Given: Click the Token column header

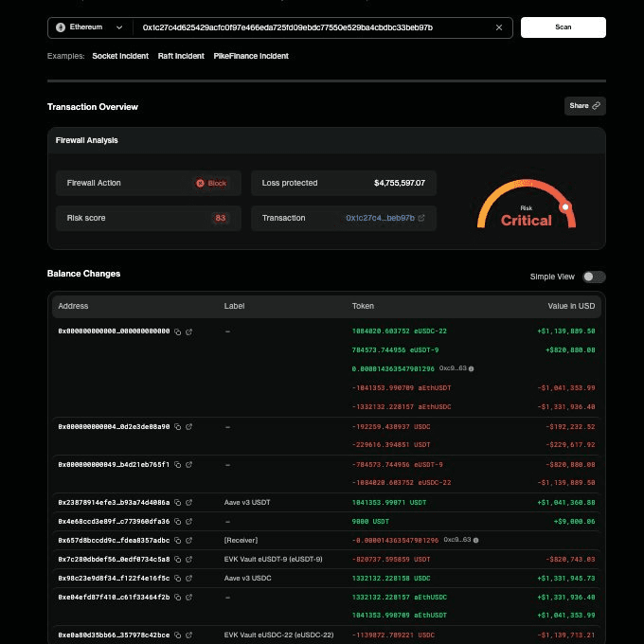Looking at the screenshot, I should (x=363, y=306).
